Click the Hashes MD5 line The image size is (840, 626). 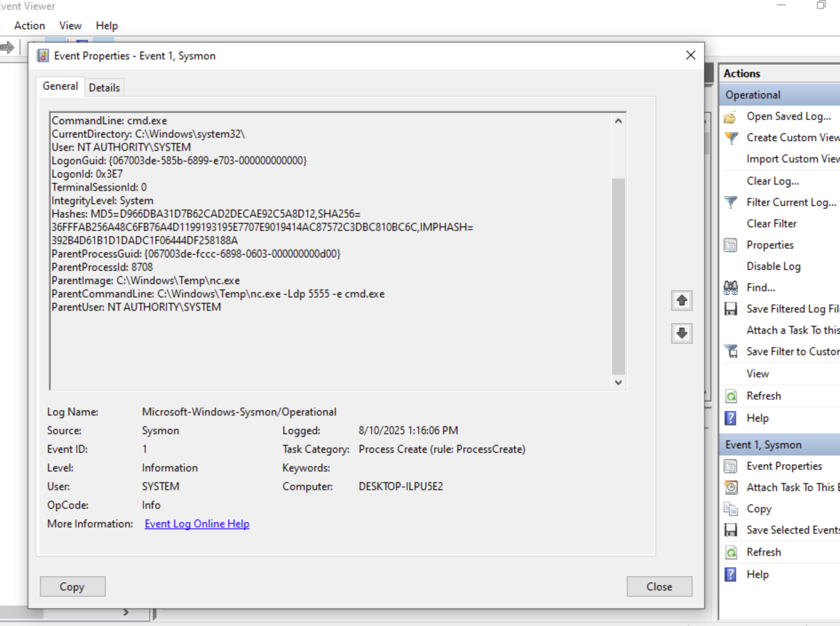(206, 214)
